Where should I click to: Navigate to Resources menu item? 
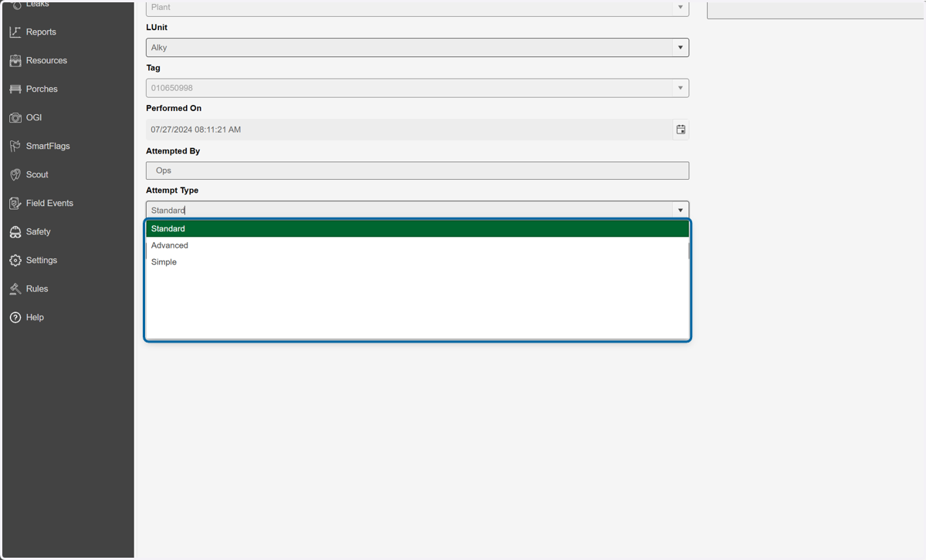coord(46,60)
